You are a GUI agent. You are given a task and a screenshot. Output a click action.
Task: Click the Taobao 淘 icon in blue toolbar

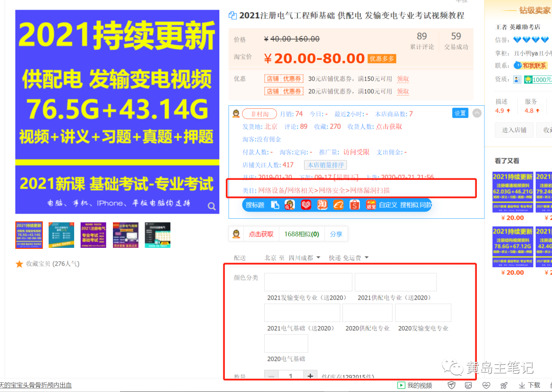click(322, 205)
